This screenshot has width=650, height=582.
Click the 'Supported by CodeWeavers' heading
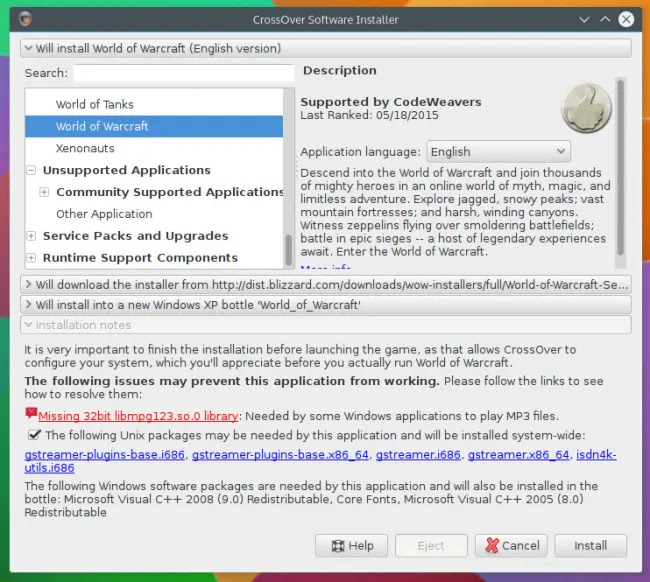coord(391,102)
